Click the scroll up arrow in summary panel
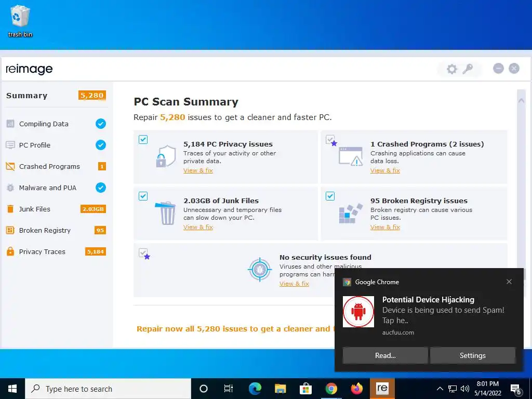Image resolution: width=532 pixels, height=399 pixels. (521, 100)
